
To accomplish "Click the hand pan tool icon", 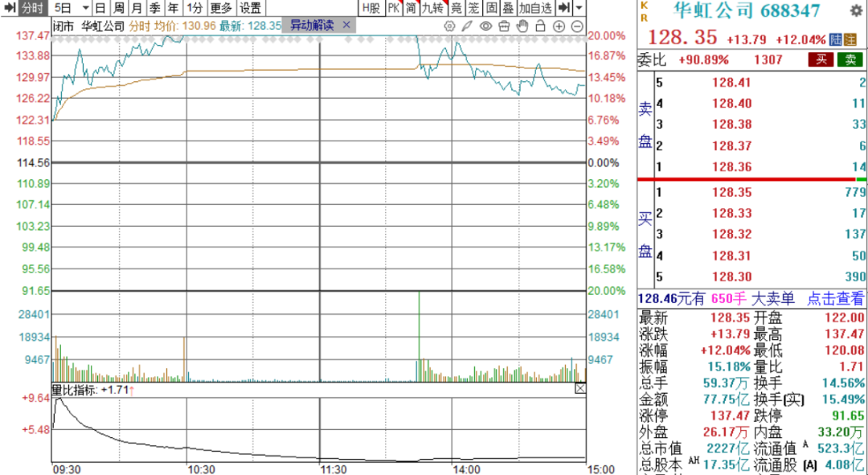I will click(522, 26).
